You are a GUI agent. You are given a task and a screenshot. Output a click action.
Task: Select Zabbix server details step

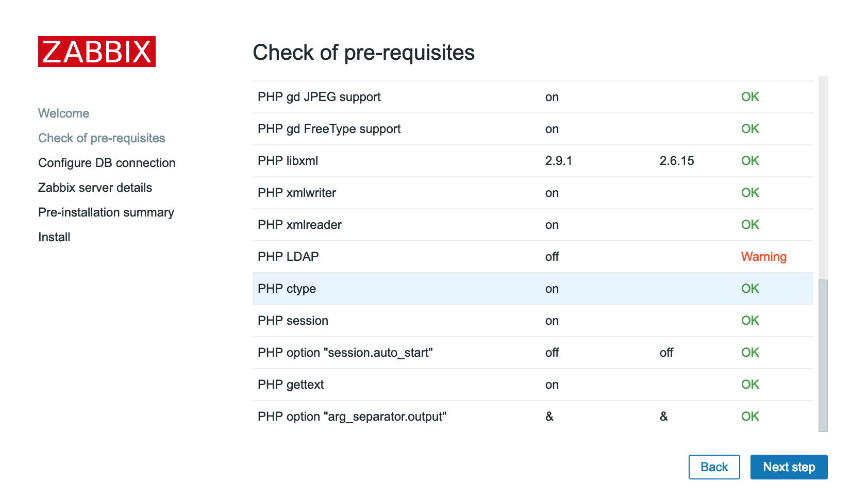pyautogui.click(x=95, y=188)
